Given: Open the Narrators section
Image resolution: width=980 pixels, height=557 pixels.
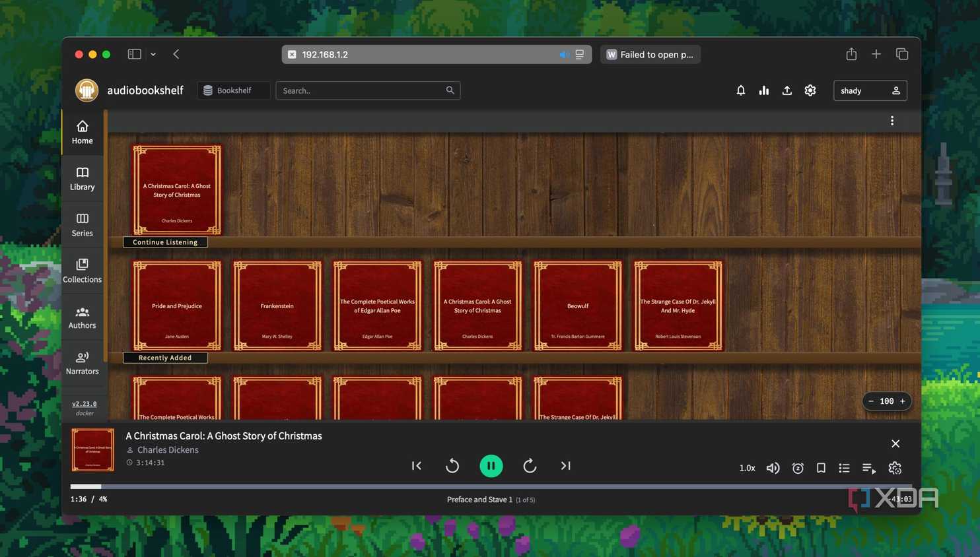Looking at the screenshot, I should (x=82, y=363).
